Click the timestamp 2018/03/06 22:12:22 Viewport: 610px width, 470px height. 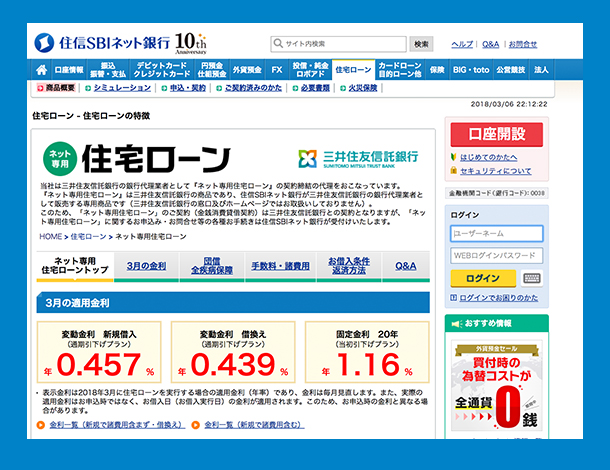click(509, 104)
